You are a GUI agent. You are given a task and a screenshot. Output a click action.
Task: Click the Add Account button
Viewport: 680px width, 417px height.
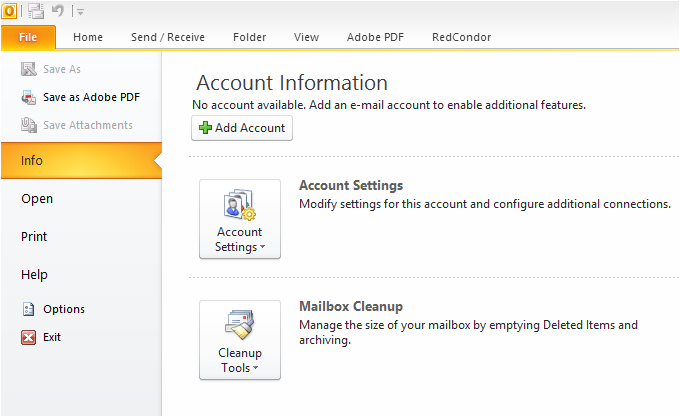(242, 128)
